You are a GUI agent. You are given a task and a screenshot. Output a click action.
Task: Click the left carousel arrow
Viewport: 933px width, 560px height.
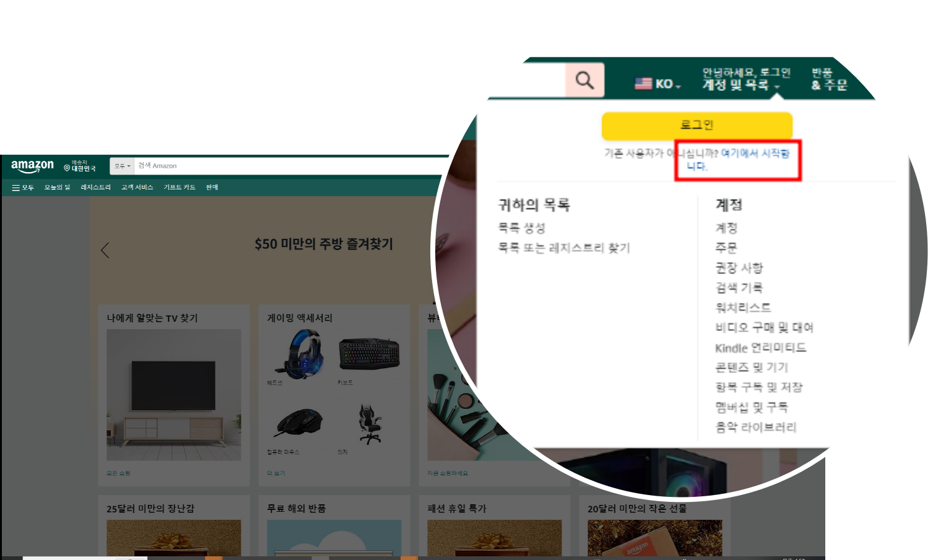pyautogui.click(x=105, y=250)
